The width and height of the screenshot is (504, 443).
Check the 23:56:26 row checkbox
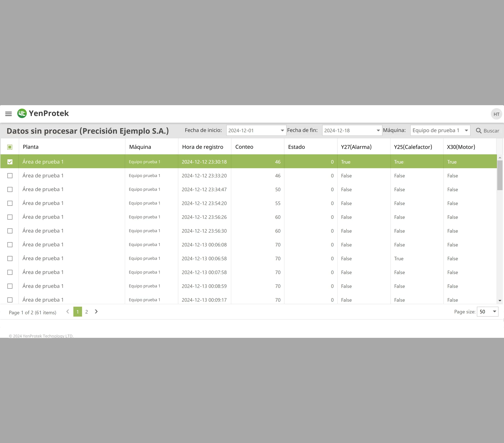click(10, 217)
